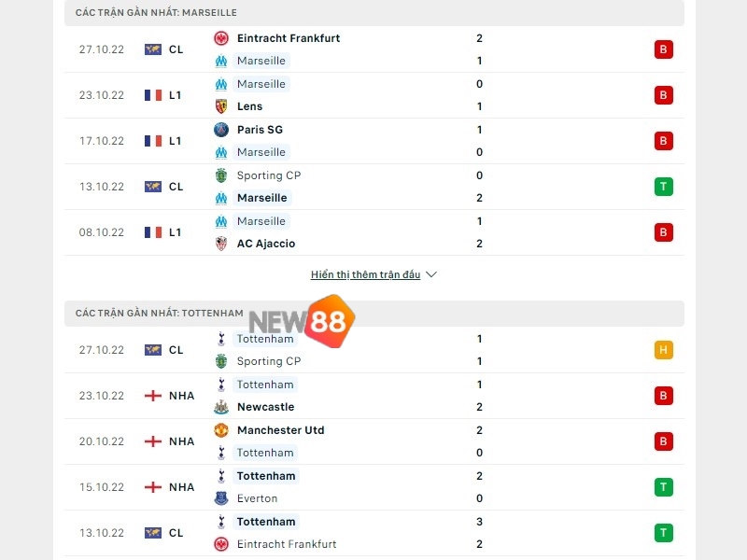This screenshot has height=560, width=747.
Task: Click the red B badge for the Lens defeat
Action: [x=664, y=95]
